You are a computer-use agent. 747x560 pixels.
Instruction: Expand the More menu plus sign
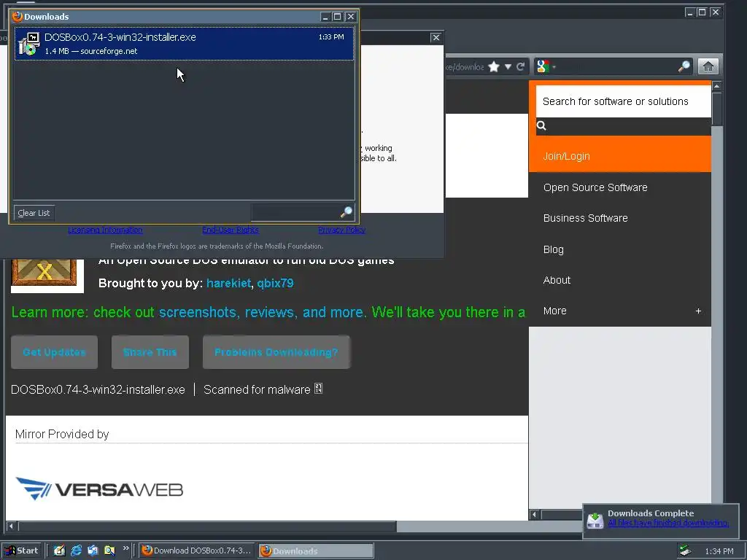coord(698,311)
